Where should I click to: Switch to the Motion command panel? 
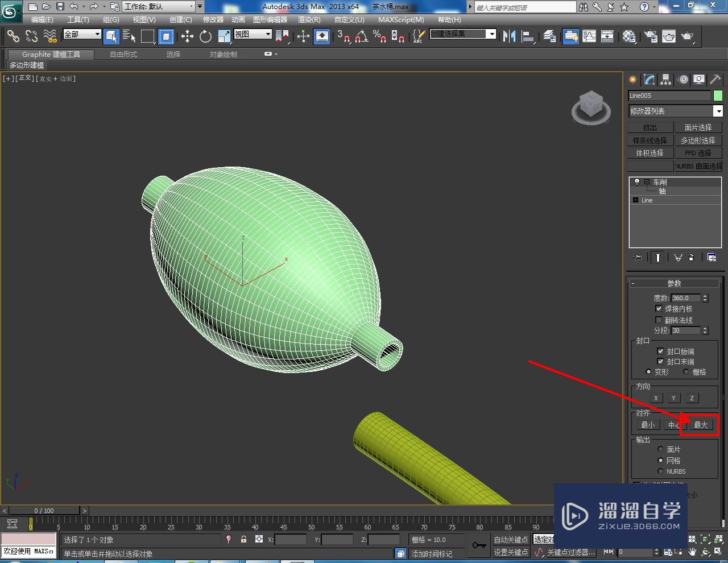(x=683, y=80)
